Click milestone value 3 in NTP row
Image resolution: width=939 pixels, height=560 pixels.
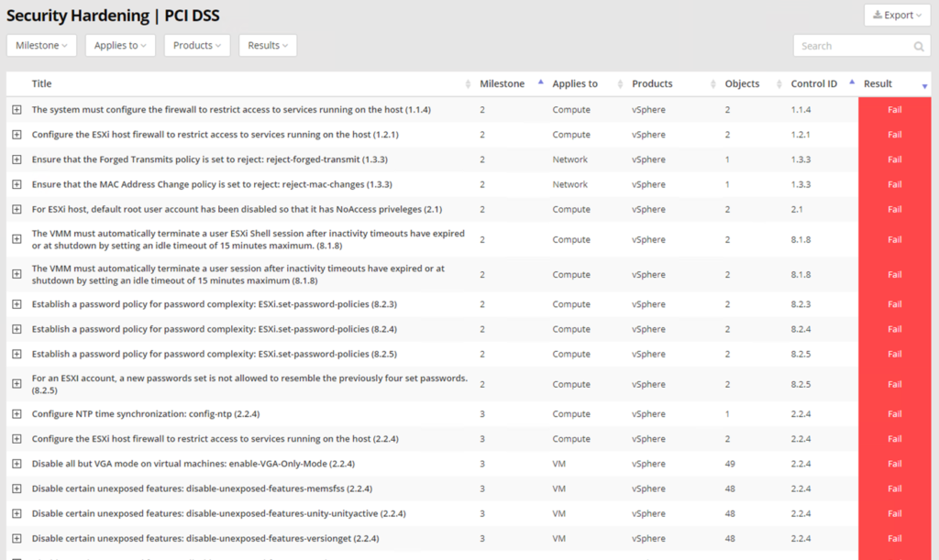[x=482, y=414]
